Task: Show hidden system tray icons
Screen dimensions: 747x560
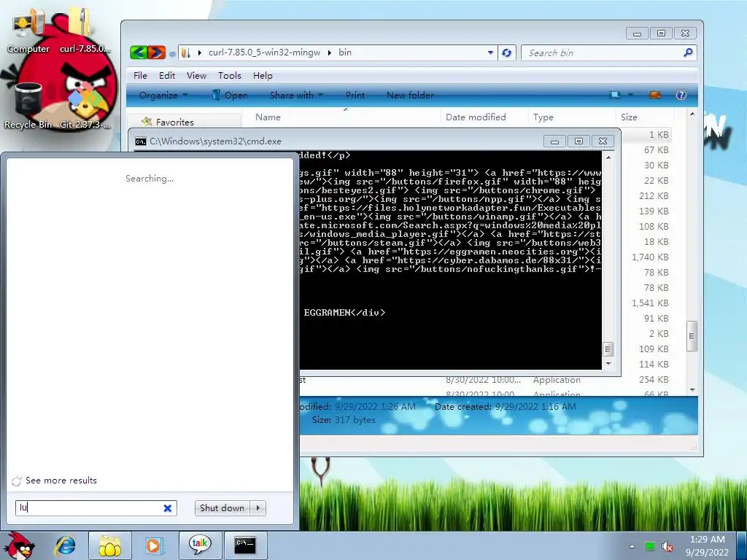Action: pos(632,547)
